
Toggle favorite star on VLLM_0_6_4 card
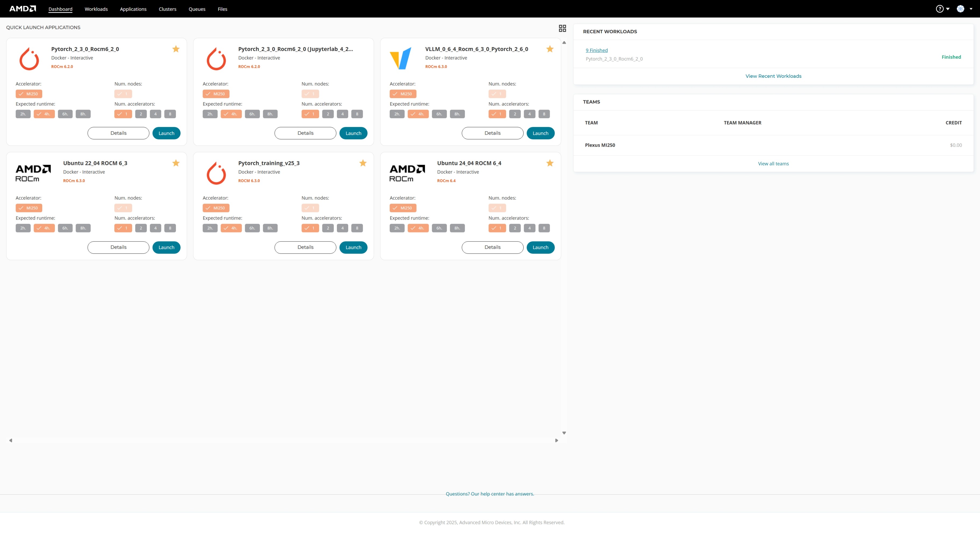550,49
